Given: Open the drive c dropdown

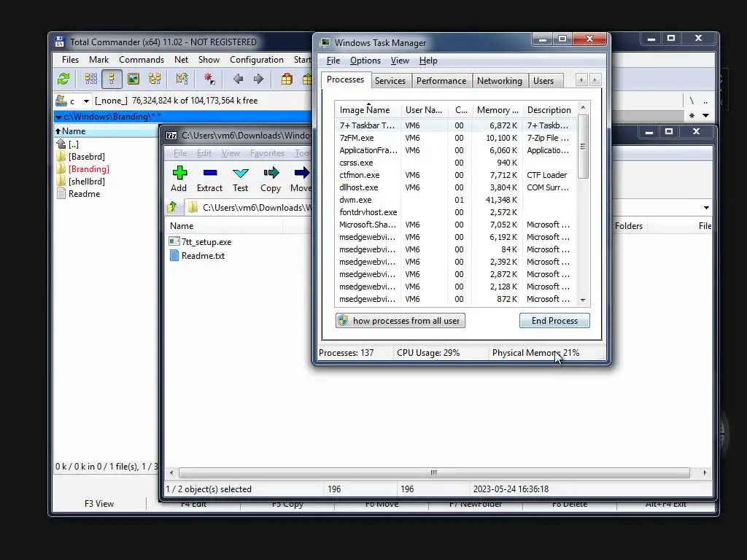Looking at the screenshot, I should (x=86, y=101).
